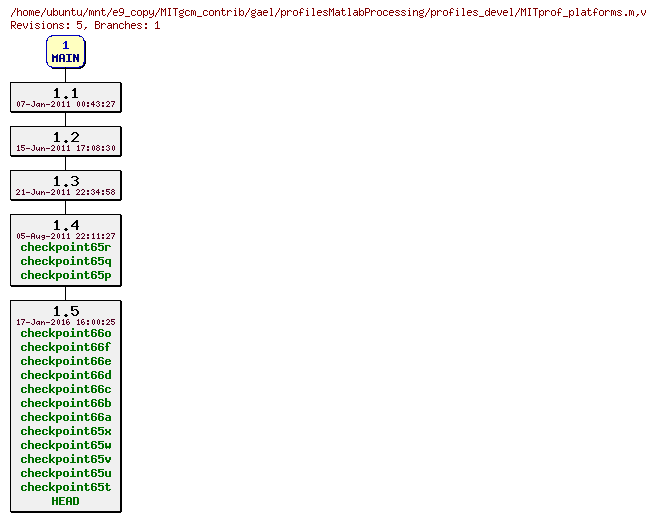
Task: Select the checkpoint65x tag
Action: click(x=66, y=431)
